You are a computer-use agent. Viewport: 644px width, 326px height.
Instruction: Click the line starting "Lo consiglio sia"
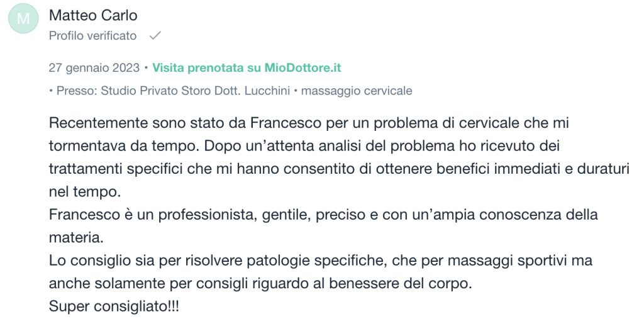(x=320, y=261)
